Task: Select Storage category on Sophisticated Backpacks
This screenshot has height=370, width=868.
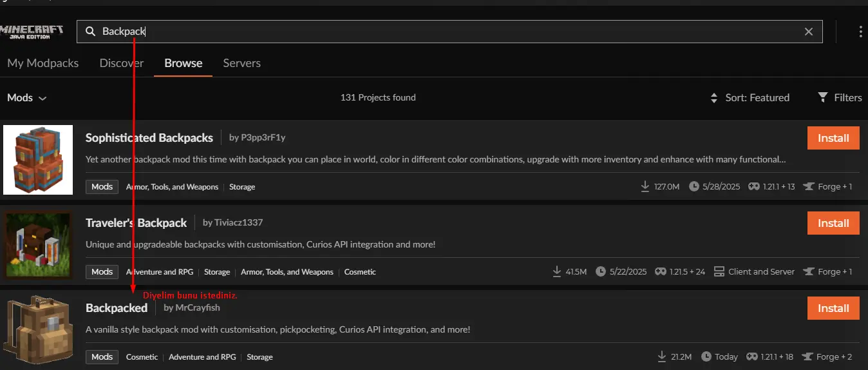Action: pos(242,187)
